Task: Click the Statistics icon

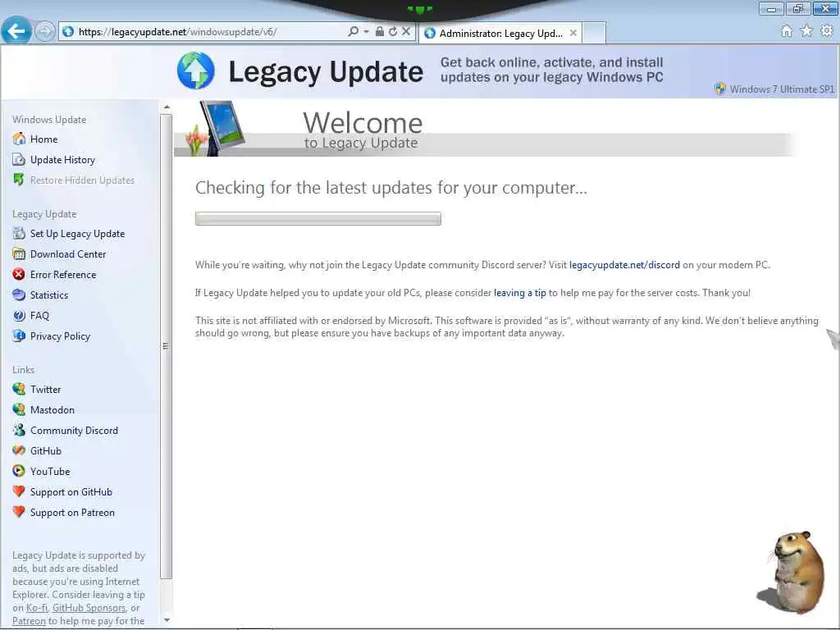Action: coord(19,294)
